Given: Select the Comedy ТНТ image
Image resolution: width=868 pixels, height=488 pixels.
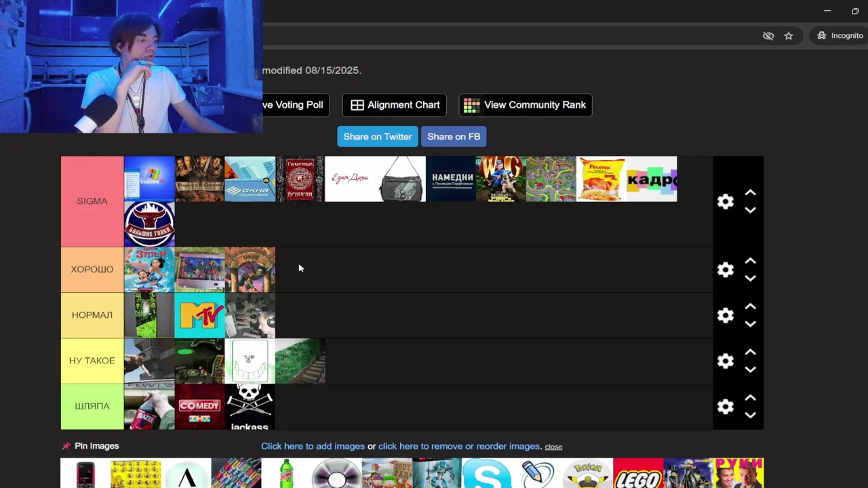Looking at the screenshot, I should [199, 407].
